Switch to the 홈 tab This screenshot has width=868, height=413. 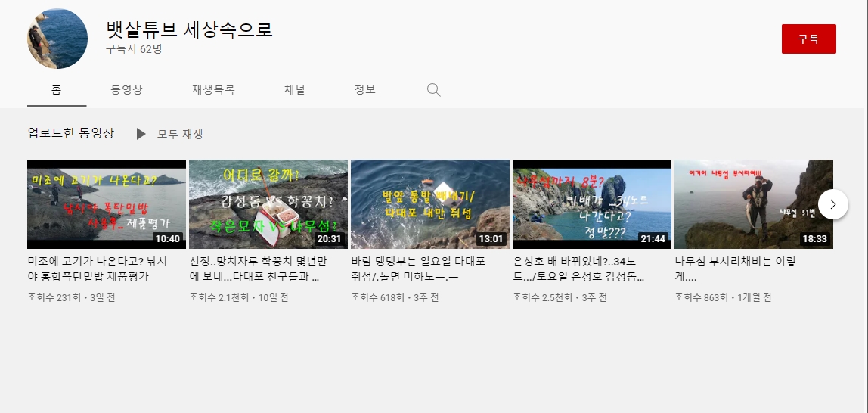click(57, 89)
